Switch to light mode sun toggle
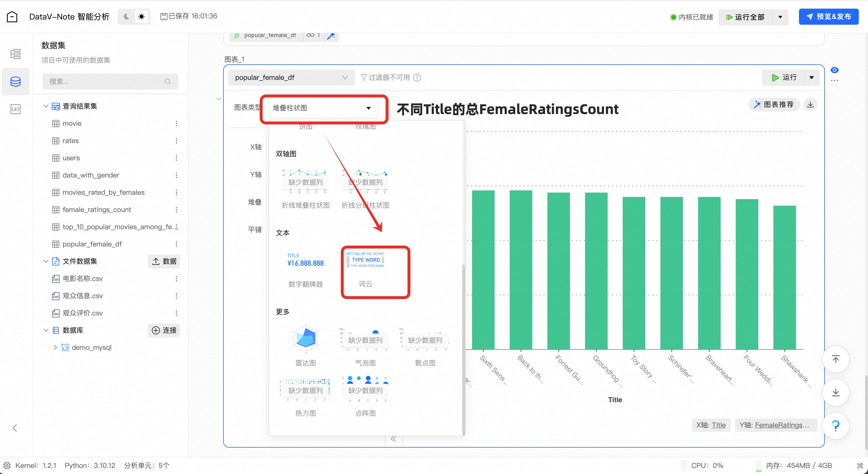Viewport: 868px width, 474px height. tap(142, 16)
